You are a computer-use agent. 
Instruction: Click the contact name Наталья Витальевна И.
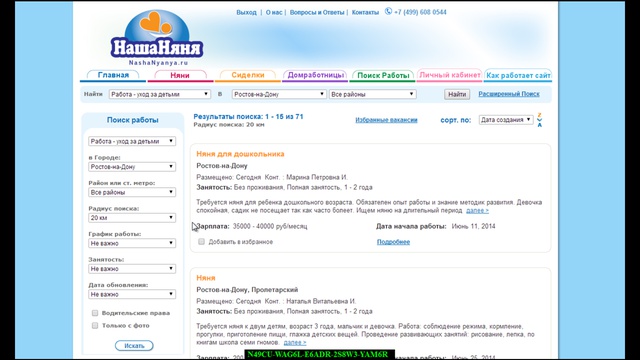click(x=321, y=301)
